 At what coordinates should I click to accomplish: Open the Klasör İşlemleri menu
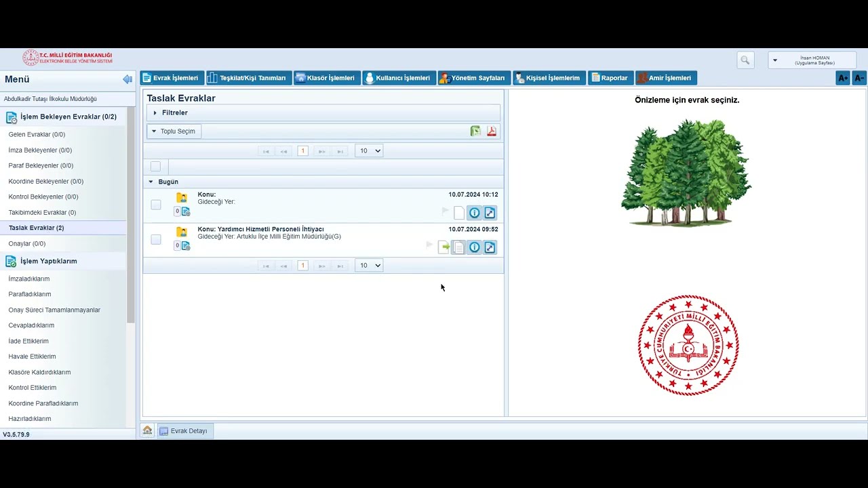(x=327, y=78)
